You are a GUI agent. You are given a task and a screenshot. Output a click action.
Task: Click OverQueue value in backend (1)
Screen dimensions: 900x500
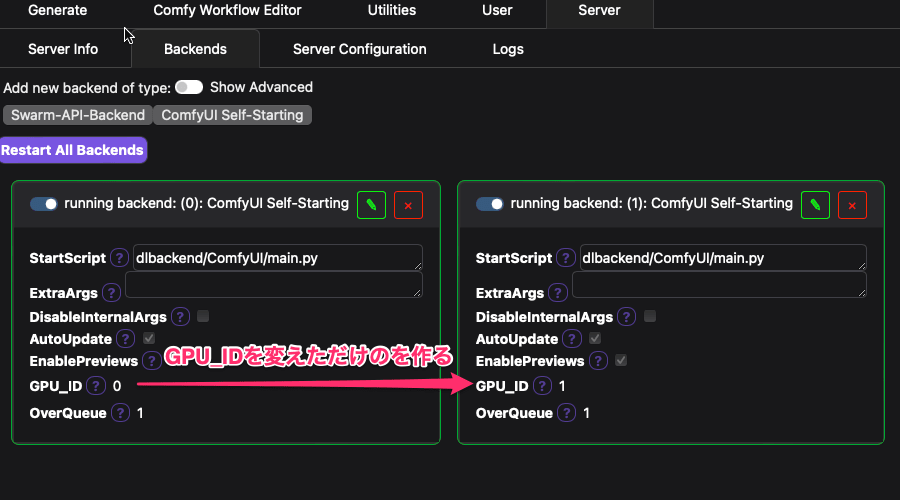pyautogui.click(x=586, y=413)
